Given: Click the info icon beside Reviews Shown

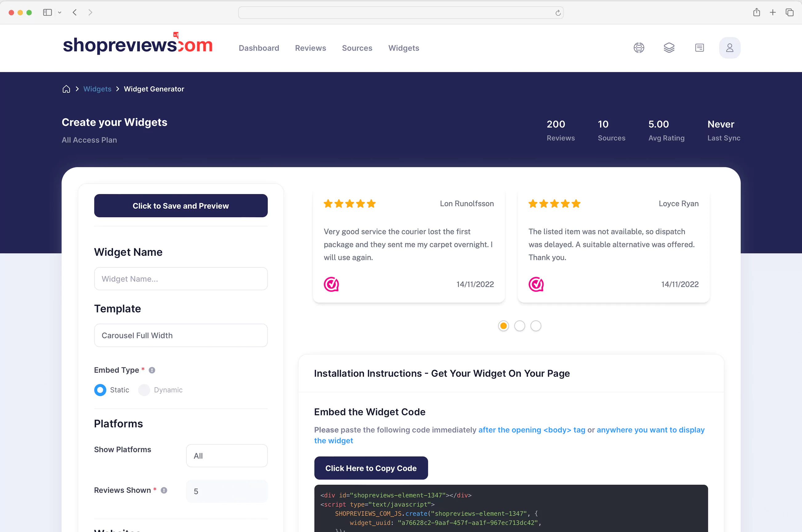Looking at the screenshot, I should [x=164, y=490].
